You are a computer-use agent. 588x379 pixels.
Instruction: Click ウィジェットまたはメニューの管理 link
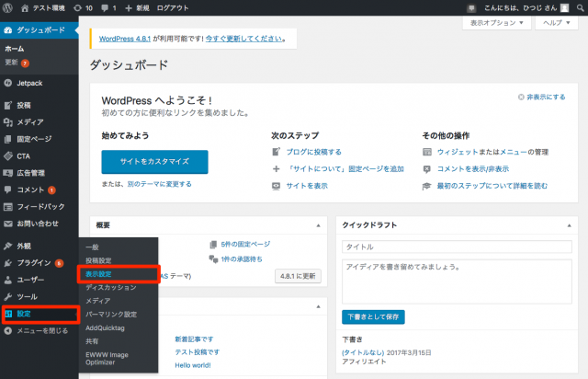point(492,152)
